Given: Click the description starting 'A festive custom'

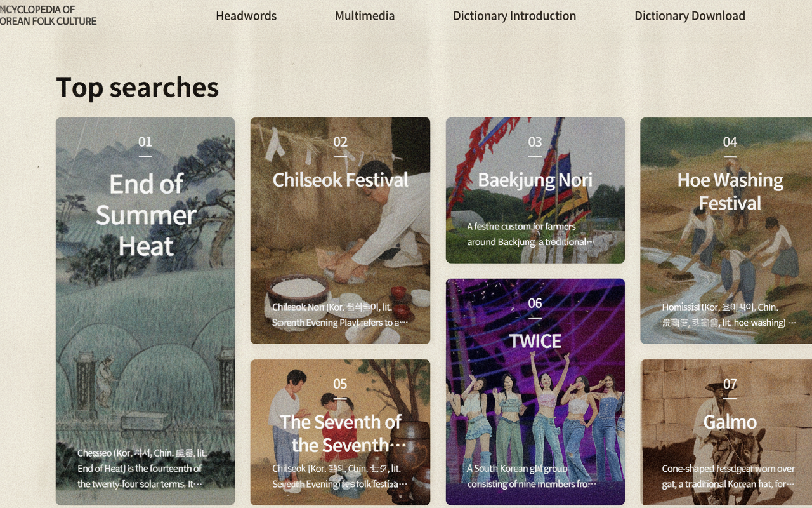Looking at the screenshot, I should tap(530, 234).
